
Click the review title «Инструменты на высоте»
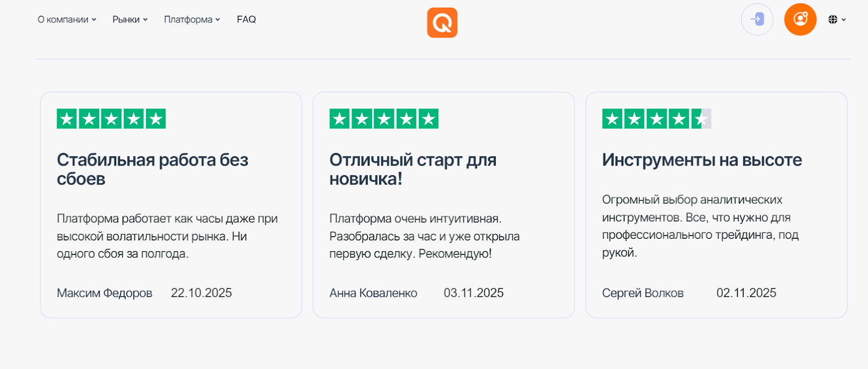[702, 160]
